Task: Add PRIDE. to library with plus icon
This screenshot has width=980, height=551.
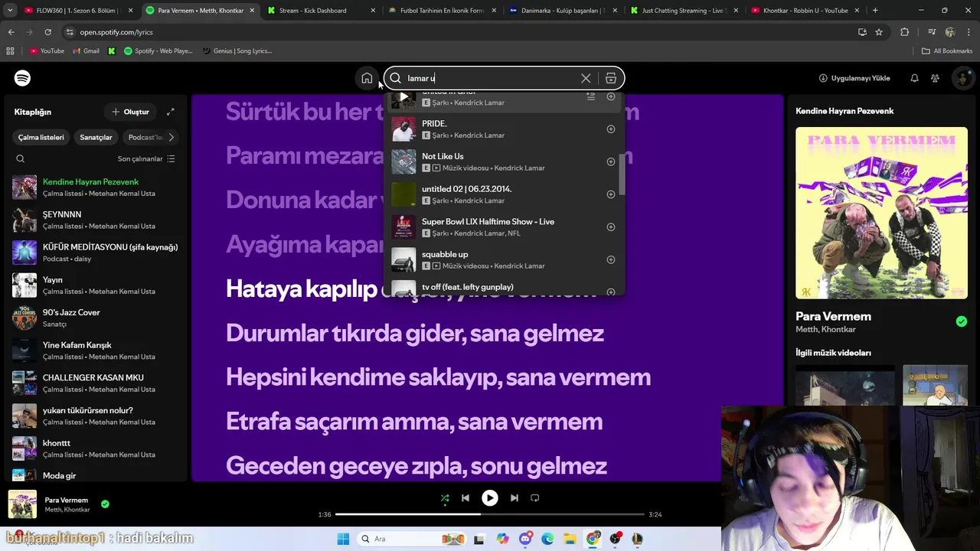Action: click(x=611, y=129)
